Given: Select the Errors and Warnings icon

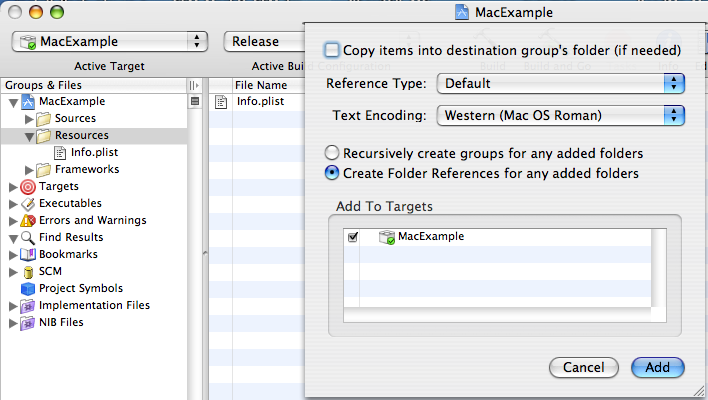Looking at the screenshot, I should [x=28, y=220].
